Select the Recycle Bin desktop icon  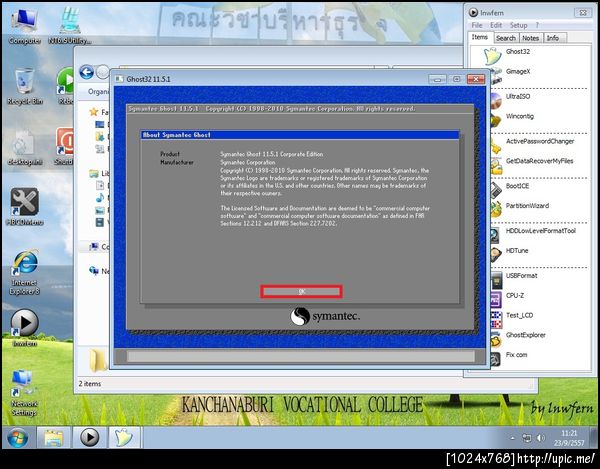(x=25, y=86)
